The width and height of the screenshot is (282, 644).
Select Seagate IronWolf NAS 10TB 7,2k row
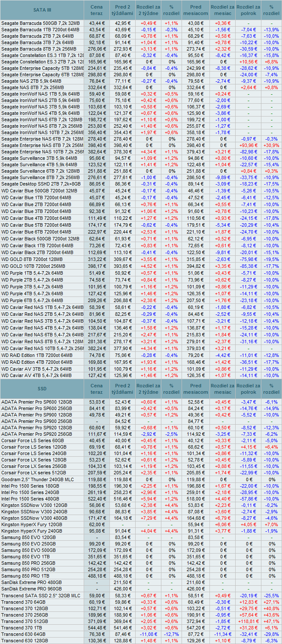pos(141,132)
